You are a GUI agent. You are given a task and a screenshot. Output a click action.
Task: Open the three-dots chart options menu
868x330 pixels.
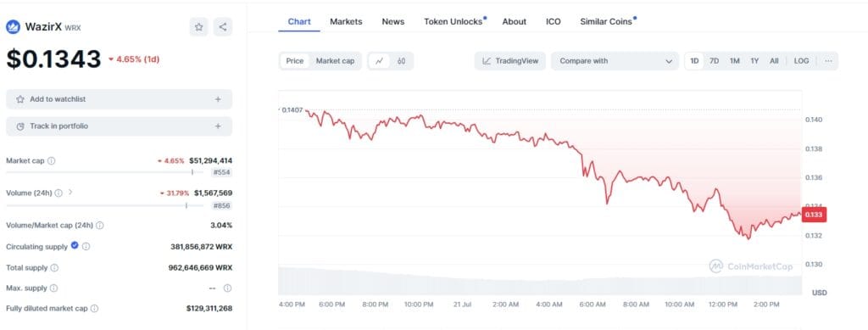click(x=828, y=61)
